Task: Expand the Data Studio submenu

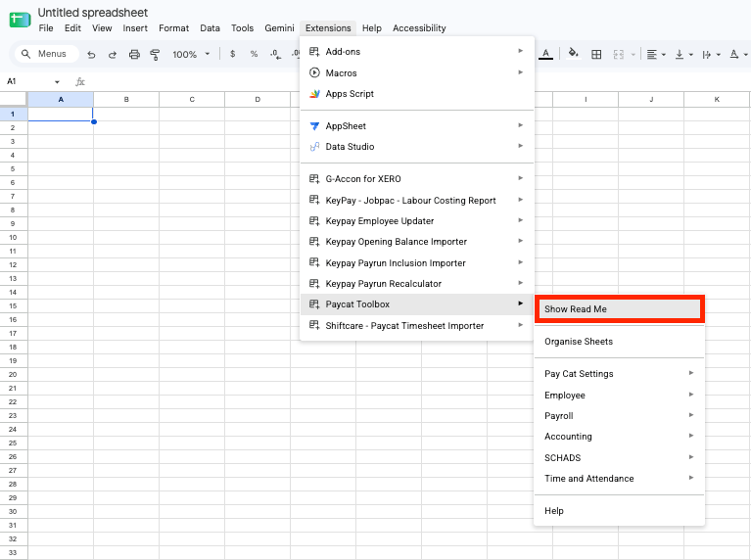Action: (x=417, y=147)
